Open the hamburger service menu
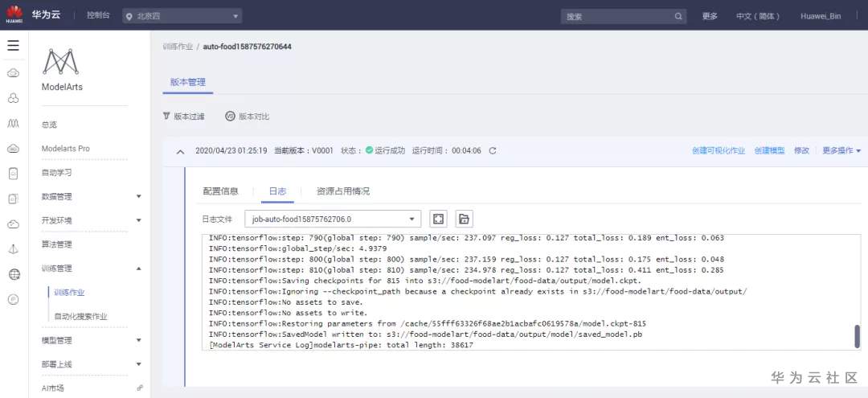 tap(14, 45)
